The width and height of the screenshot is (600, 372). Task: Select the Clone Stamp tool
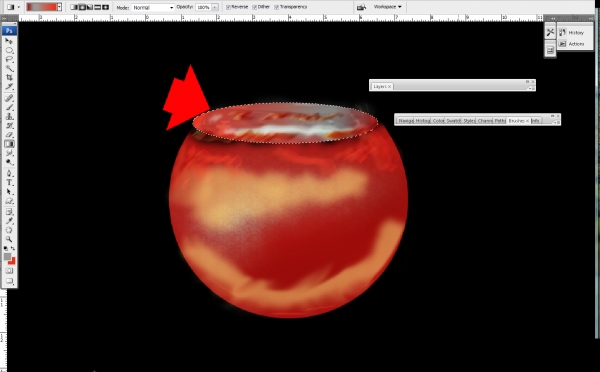pos(9,116)
